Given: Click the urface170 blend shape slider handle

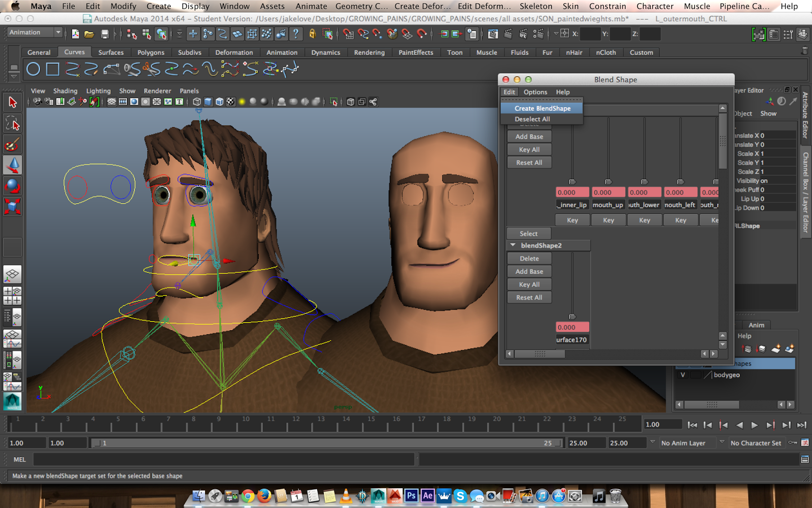Looking at the screenshot, I should (x=572, y=317).
